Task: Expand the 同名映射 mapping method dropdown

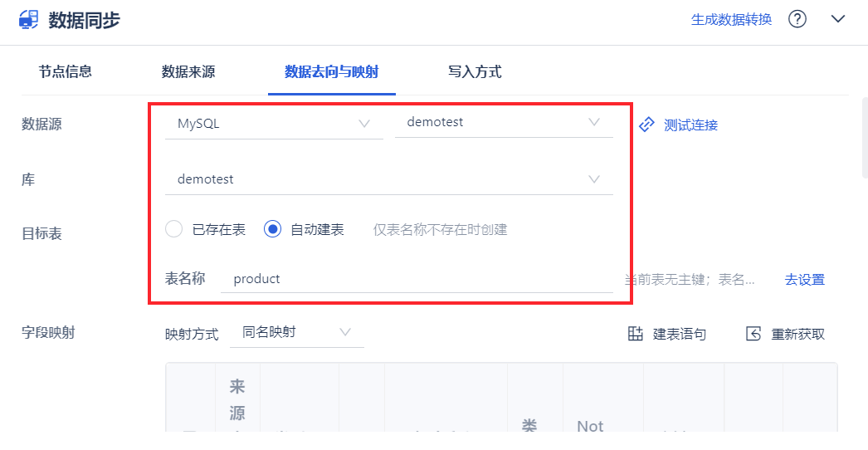Action: coord(296,332)
